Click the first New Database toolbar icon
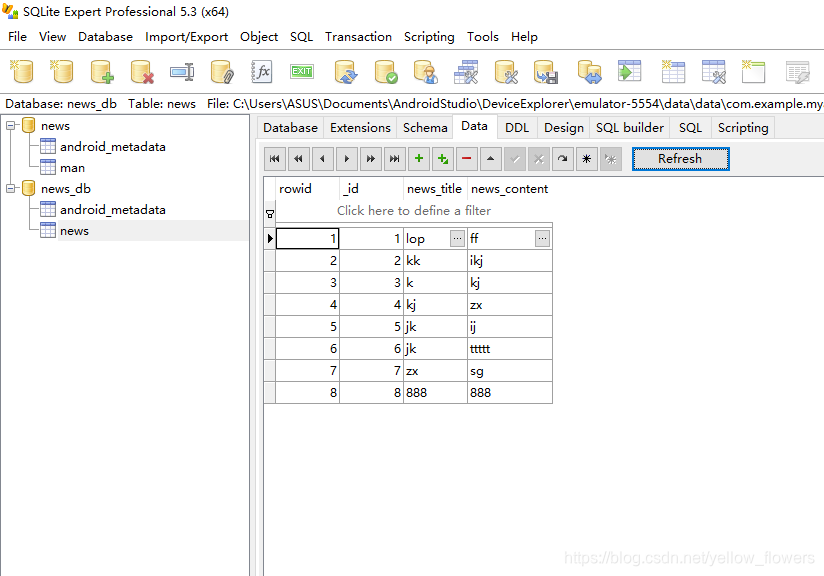Screen dimensions: 824x576 coord(22,71)
